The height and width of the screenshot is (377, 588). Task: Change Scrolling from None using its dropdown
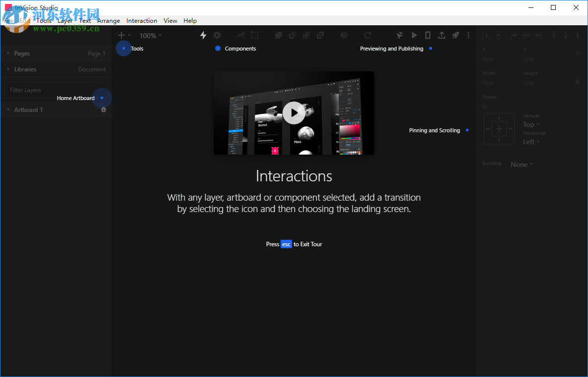pos(521,164)
